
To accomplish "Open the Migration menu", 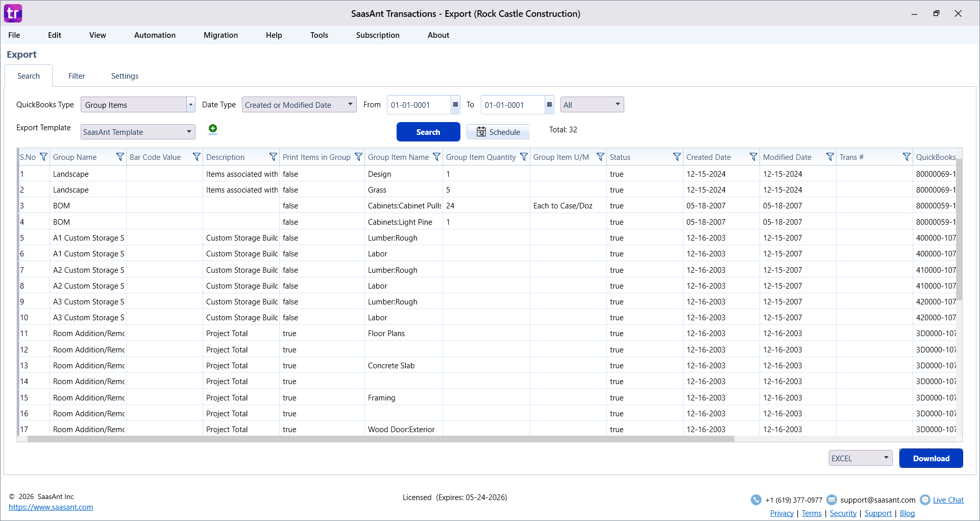I will point(220,35).
